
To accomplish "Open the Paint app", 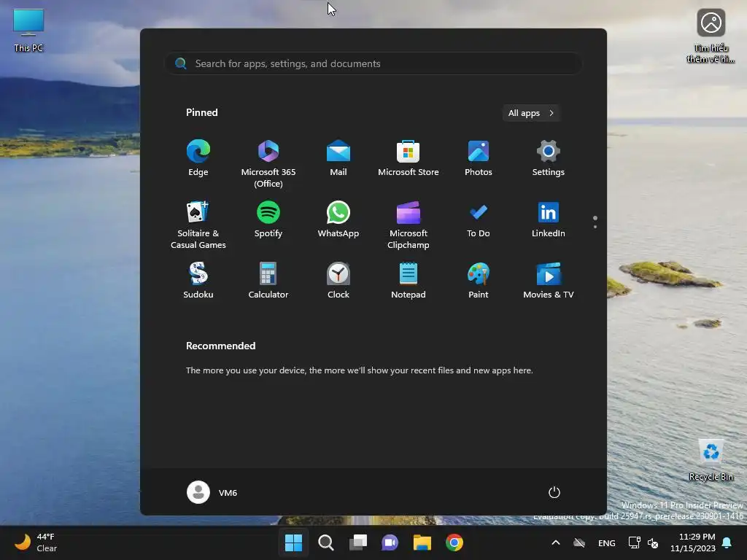I will (x=479, y=281).
